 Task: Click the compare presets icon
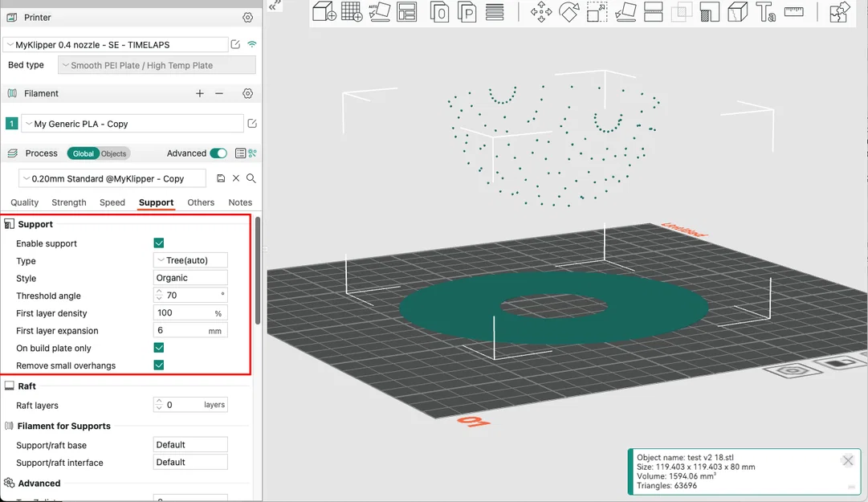click(252, 153)
